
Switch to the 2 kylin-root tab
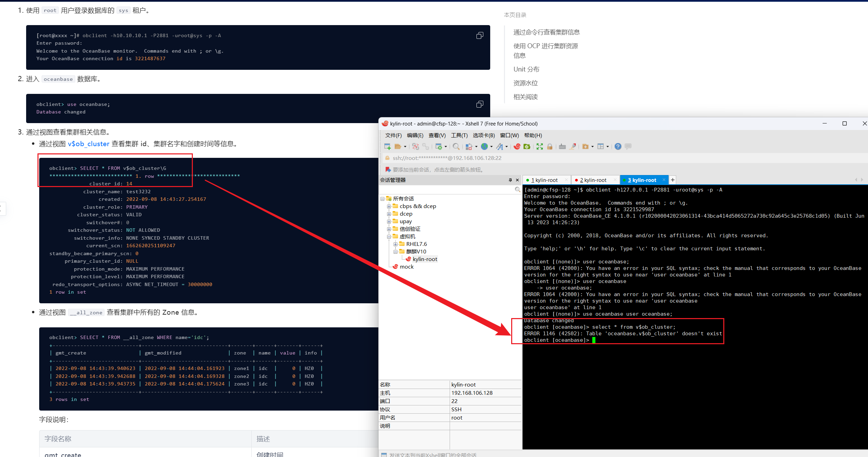(x=593, y=180)
